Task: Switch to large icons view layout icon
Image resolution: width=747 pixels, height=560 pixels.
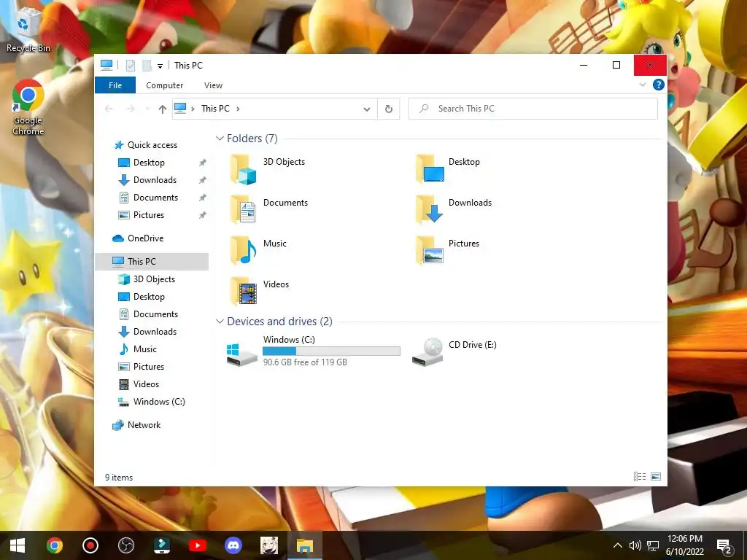Action: (x=656, y=477)
